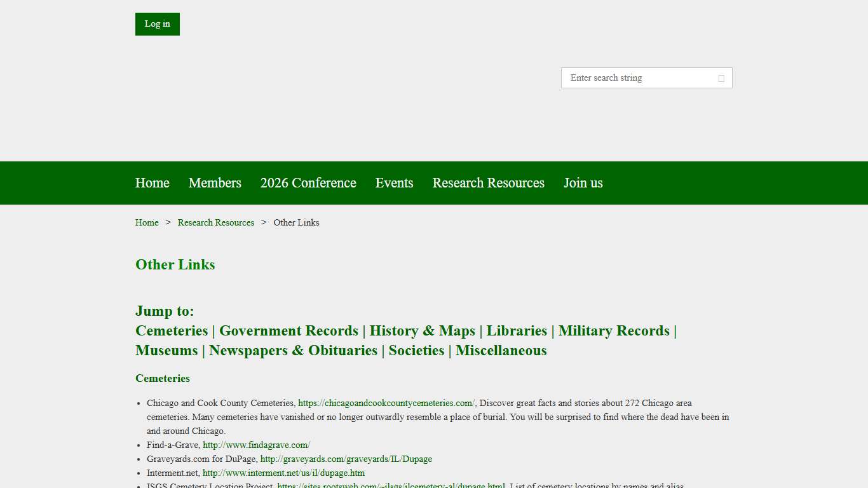This screenshot has height=488, width=868.
Task: Open the Home menu item
Action: point(152,183)
